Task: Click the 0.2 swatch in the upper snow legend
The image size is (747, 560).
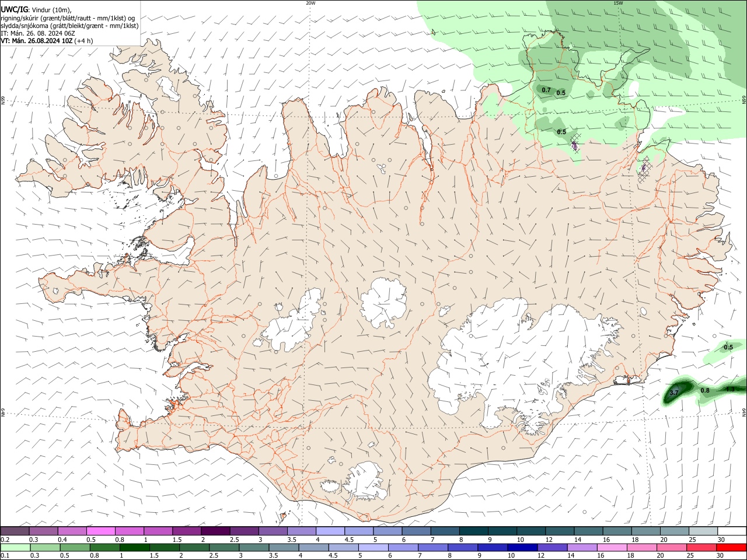Action: (15, 531)
